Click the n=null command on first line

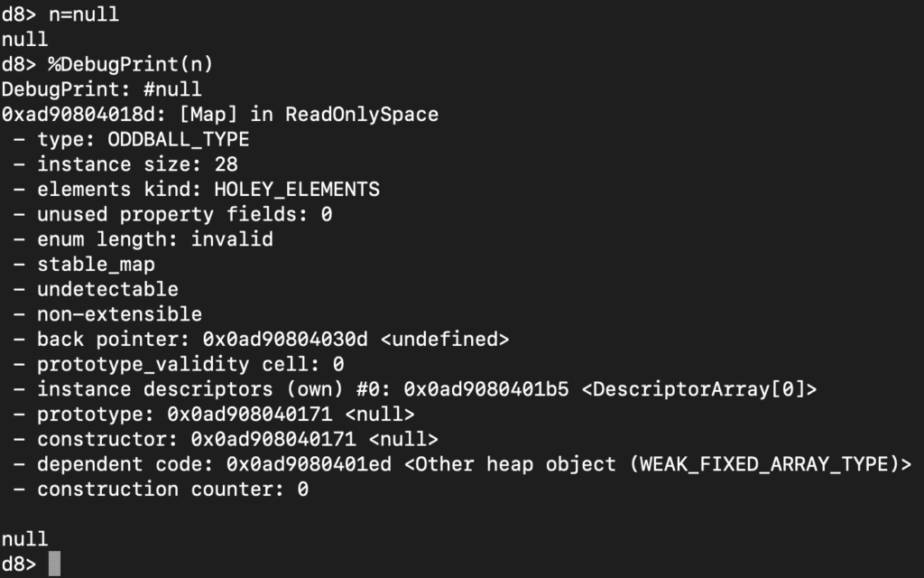[83, 15]
